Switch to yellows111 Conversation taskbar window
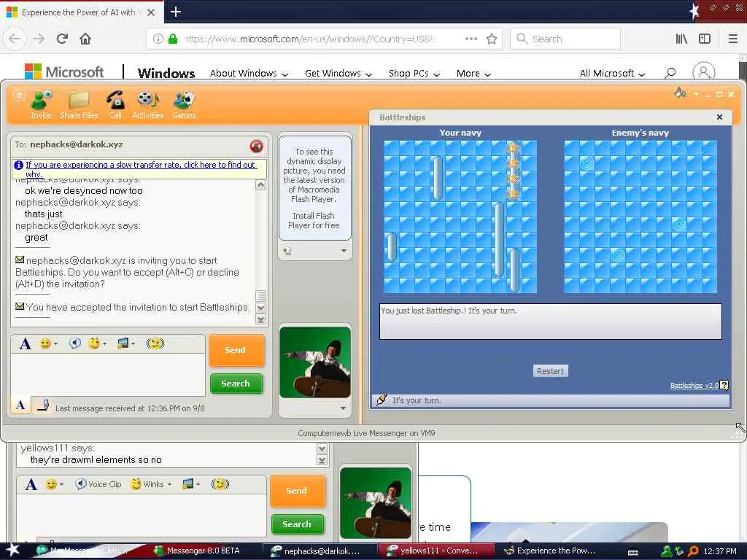747x560 pixels. pyautogui.click(x=436, y=551)
